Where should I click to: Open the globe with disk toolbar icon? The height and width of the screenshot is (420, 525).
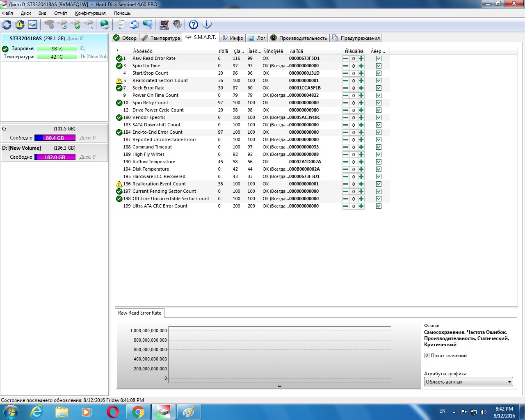coord(105,25)
